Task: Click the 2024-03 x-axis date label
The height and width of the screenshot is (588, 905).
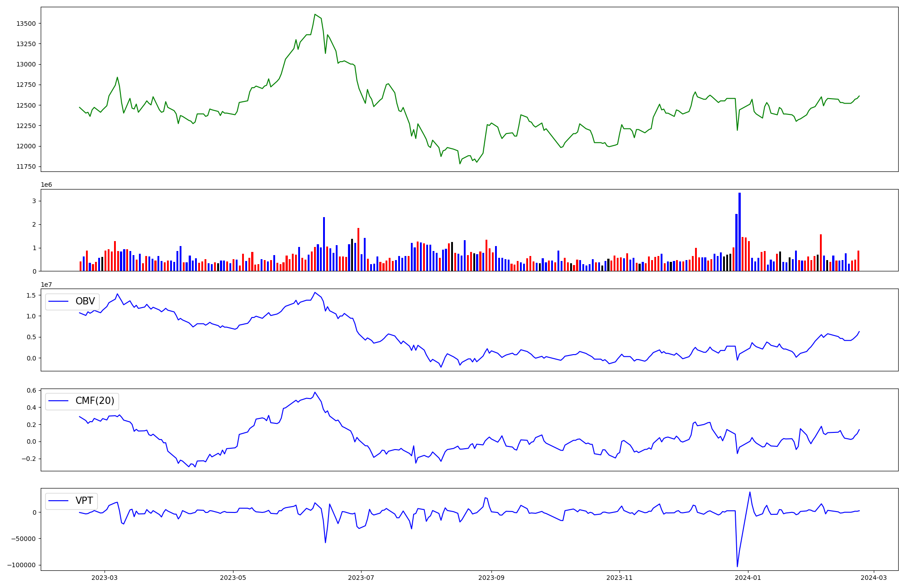Action: (874, 578)
